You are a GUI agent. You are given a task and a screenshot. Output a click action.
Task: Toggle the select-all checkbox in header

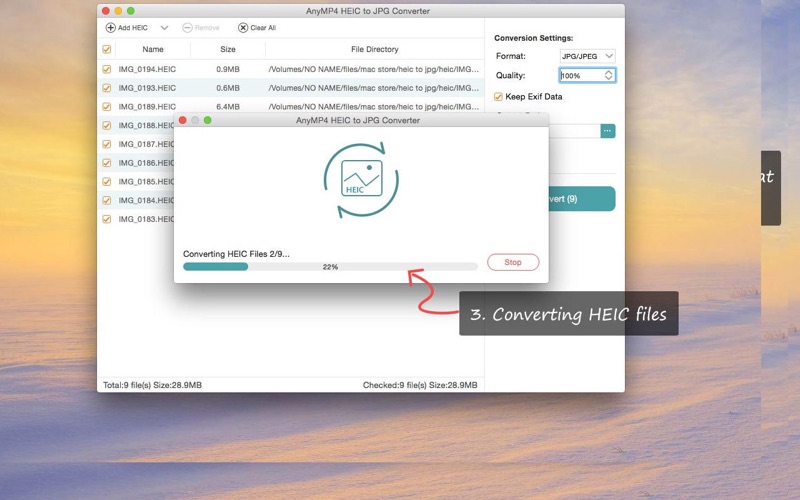pos(107,49)
